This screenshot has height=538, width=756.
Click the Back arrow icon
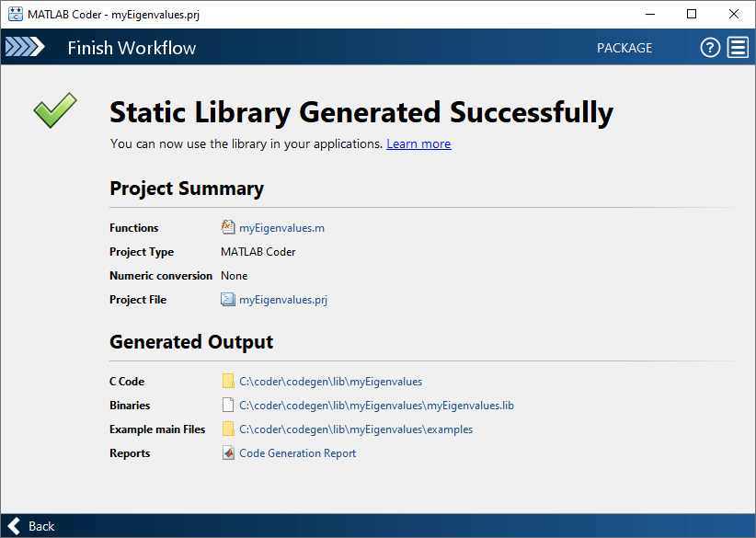(x=13, y=526)
